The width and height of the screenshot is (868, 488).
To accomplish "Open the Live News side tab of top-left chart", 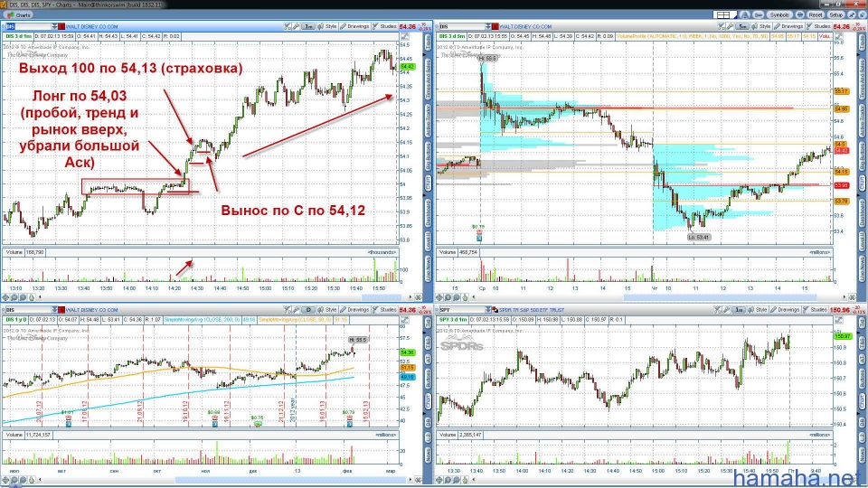I will click(x=428, y=269).
